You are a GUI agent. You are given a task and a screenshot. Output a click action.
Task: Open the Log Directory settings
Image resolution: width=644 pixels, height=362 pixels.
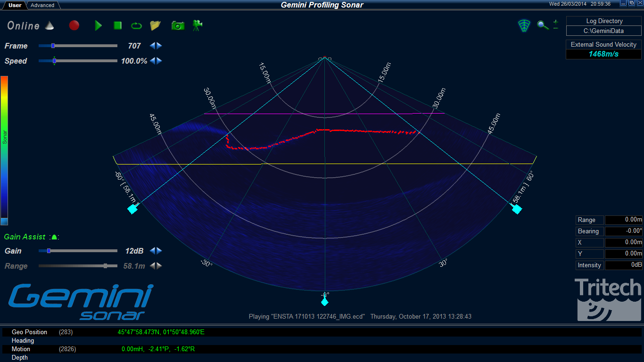603,21
